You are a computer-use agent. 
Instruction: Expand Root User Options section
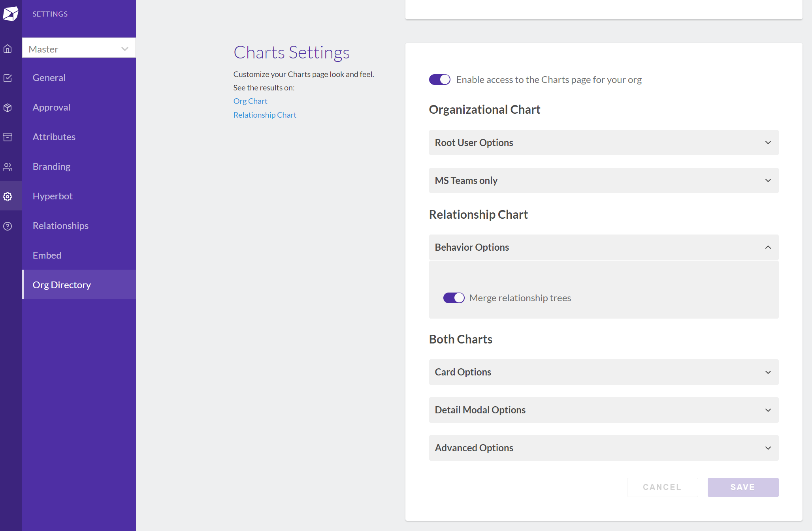click(604, 143)
